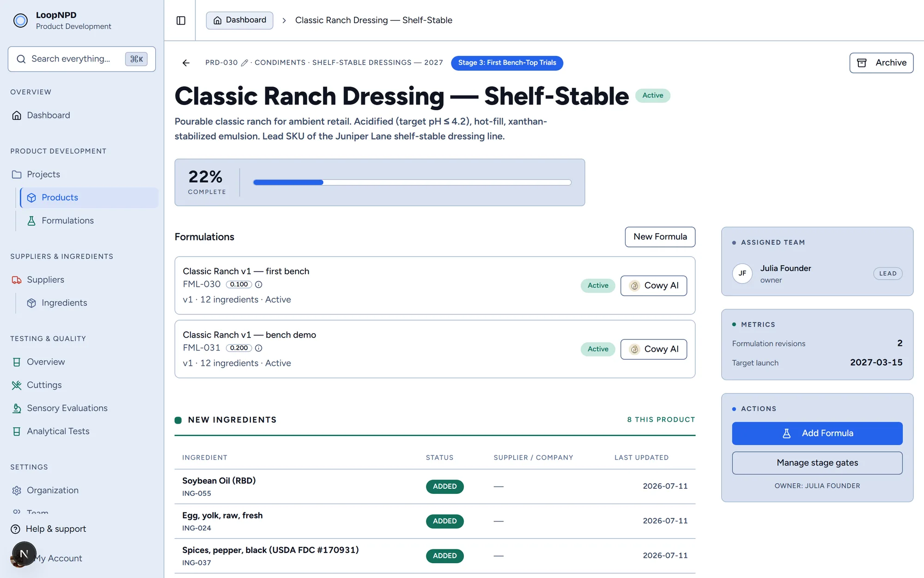Go to Formulations in the sidebar
924x578 pixels.
coord(90,221)
